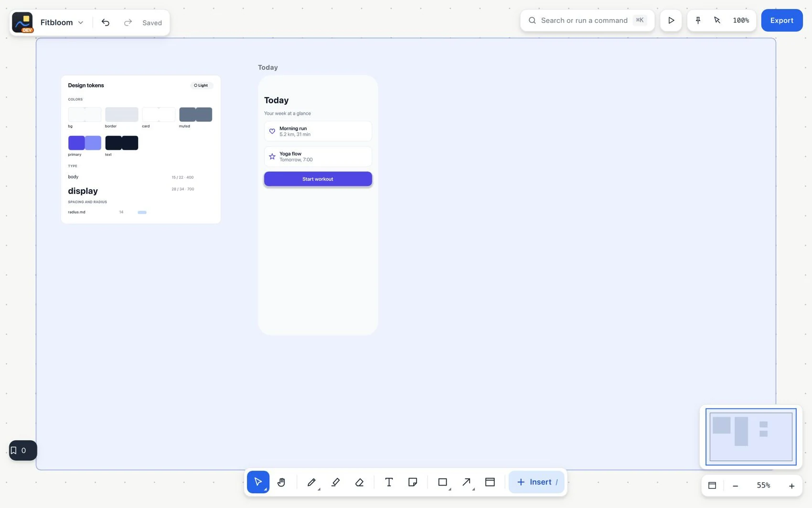Screen dimensions: 812x508
Task: Click the 100% value in the top toolbar
Action: tap(741, 21)
